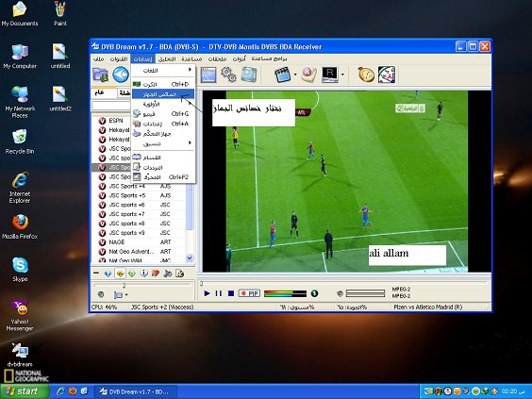The height and width of the screenshot is (399, 532).
Task: Click the stop button
Action: (231, 293)
